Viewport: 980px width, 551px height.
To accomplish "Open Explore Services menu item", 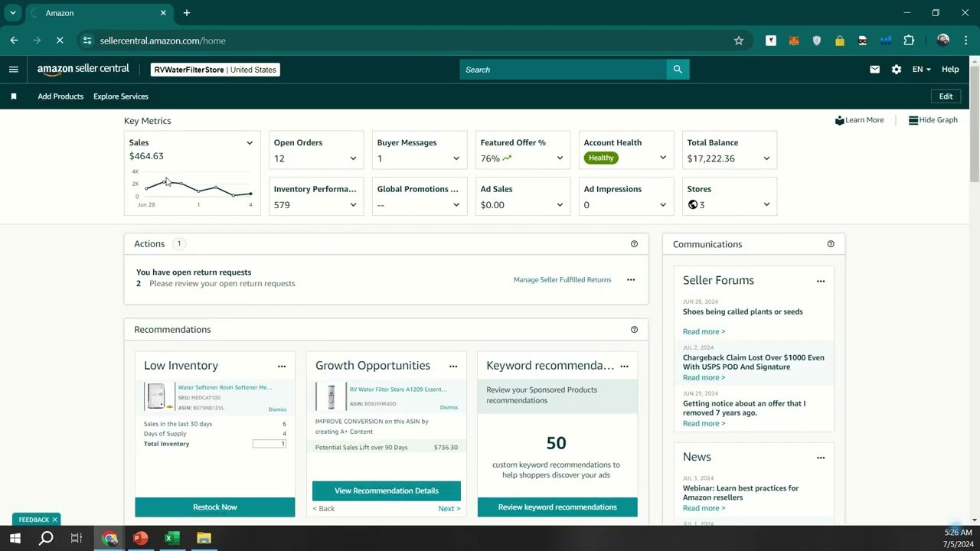I will coord(121,96).
